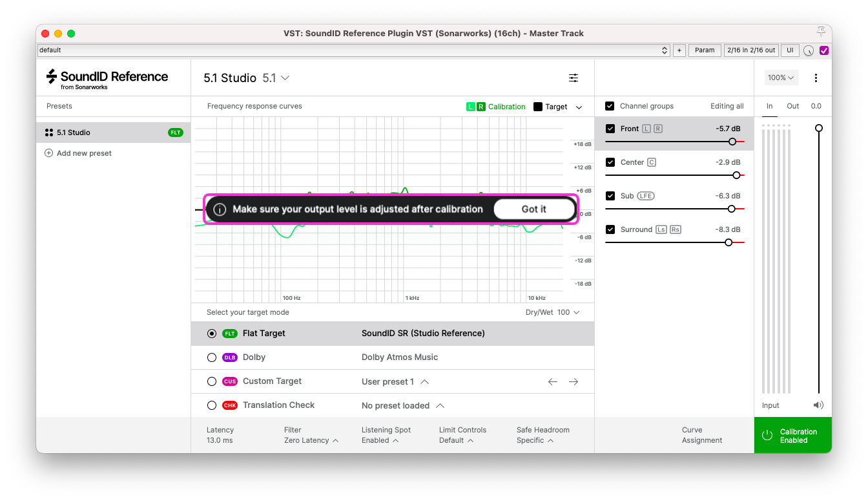Screen dimensions: 868x501
Task: Expand the User preset 1 selector
Action: (x=395, y=381)
